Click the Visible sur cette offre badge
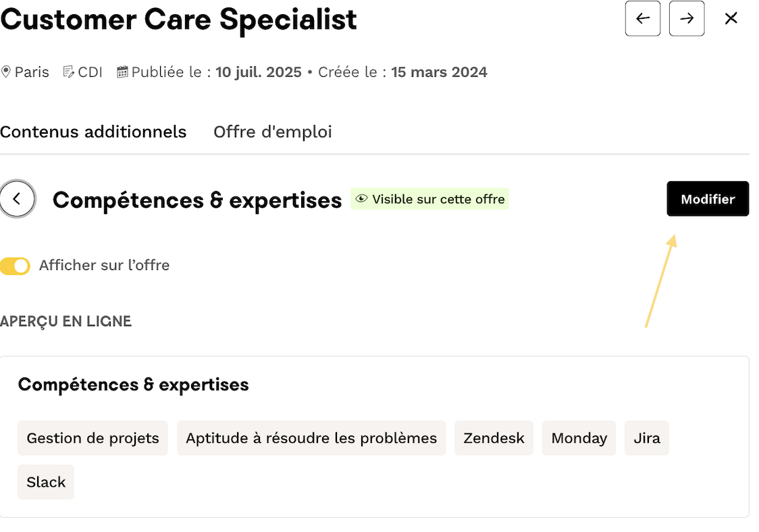This screenshot has width=759, height=532. point(429,199)
